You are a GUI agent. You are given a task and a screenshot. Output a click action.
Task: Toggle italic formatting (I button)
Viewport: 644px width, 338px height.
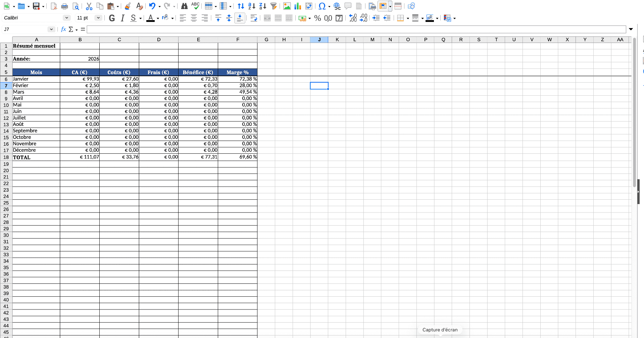123,18
